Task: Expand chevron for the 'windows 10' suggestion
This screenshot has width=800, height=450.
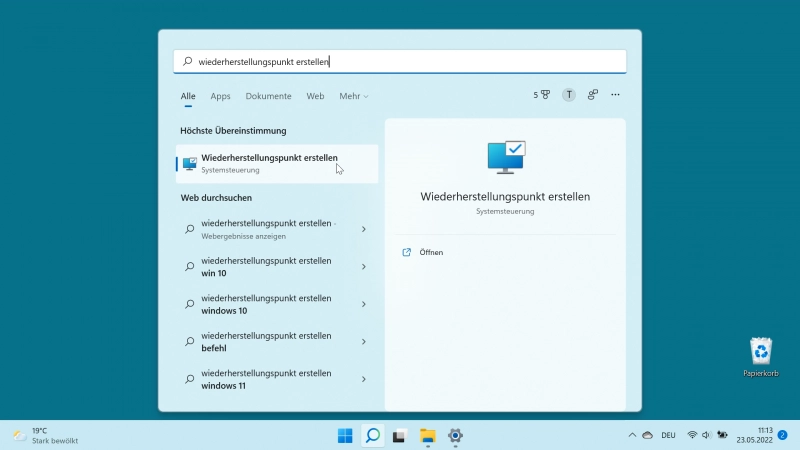Action: pos(364,304)
